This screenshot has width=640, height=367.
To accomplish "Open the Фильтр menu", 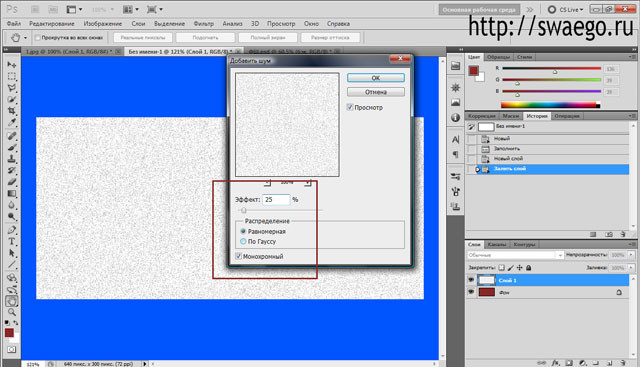I will pyautogui.click(x=203, y=24).
